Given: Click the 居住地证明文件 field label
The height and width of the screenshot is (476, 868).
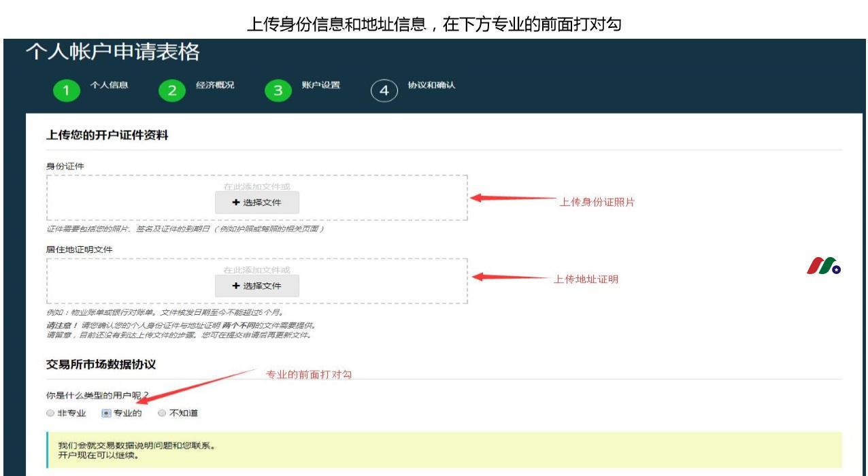Looking at the screenshot, I should click(80, 250).
